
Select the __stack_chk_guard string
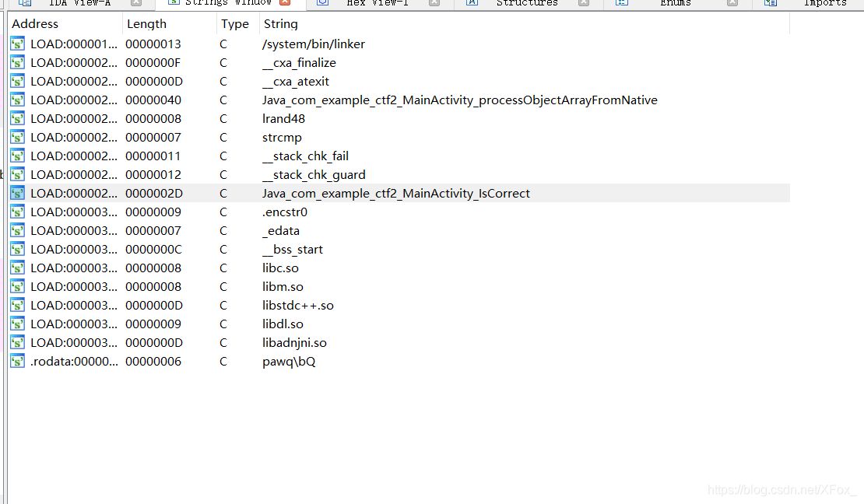point(314,174)
